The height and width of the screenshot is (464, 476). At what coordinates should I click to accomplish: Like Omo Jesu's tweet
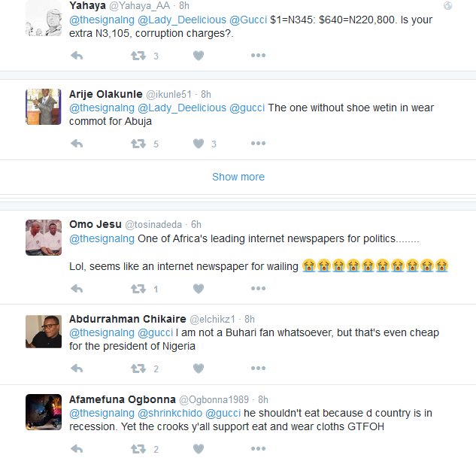pos(199,289)
